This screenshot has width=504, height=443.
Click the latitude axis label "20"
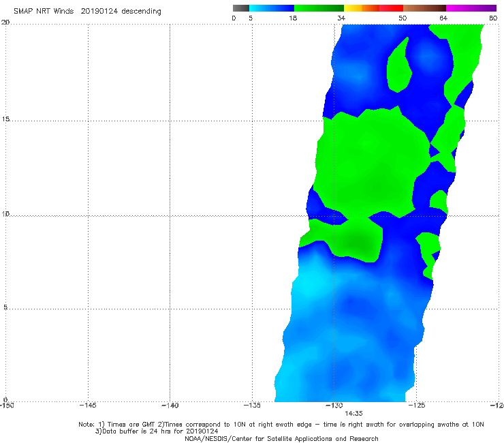pyautogui.click(x=5, y=22)
